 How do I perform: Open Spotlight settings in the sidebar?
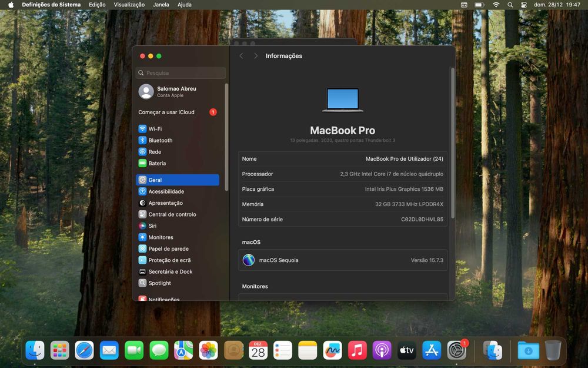pos(178,283)
